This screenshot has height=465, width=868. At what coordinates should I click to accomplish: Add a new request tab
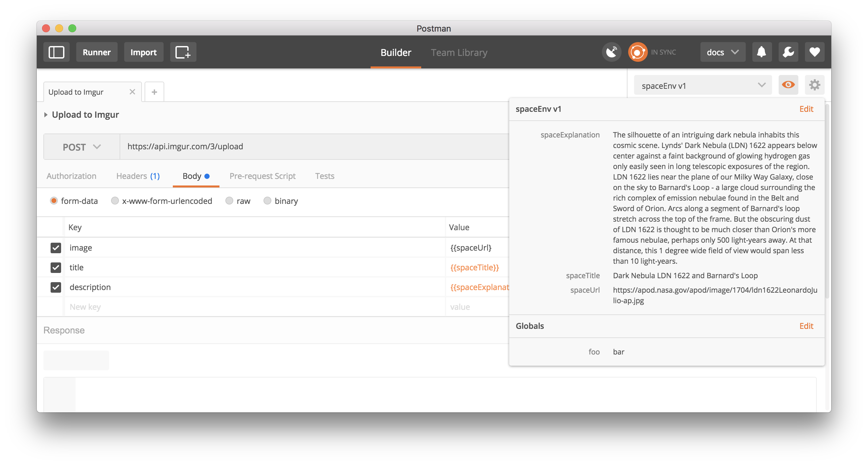[154, 92]
